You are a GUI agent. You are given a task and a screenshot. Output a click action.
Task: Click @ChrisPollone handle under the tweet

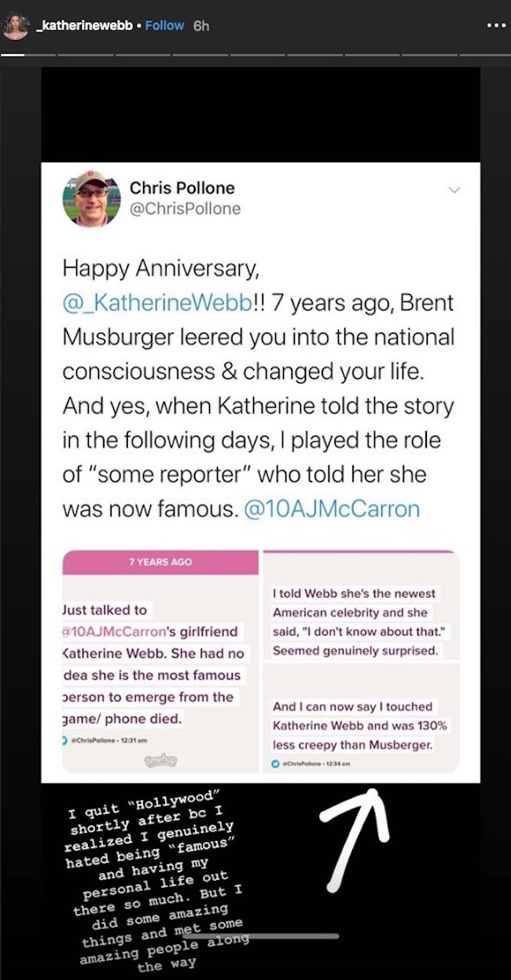tap(94, 741)
